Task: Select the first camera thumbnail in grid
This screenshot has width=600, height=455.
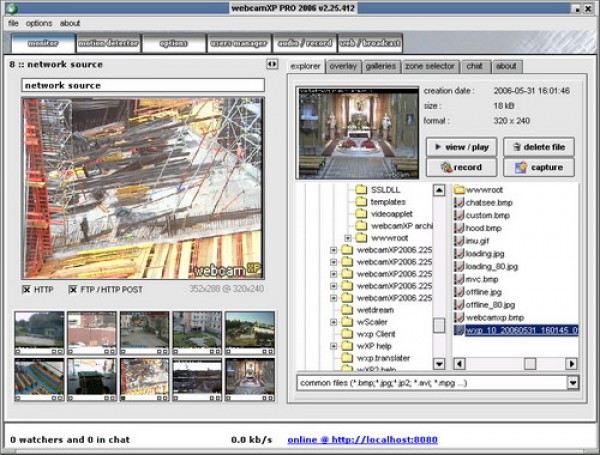Action: click(x=39, y=329)
